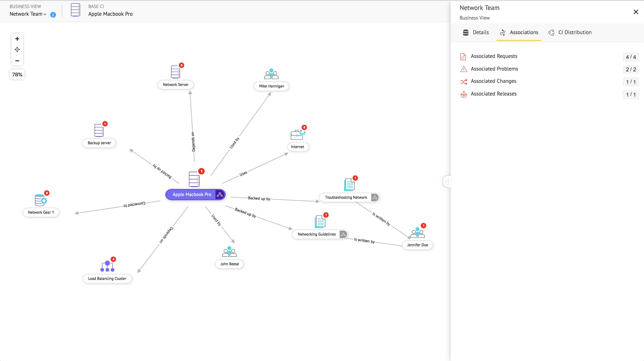The width and height of the screenshot is (644, 361).
Task: Expand the Troubleshooting Network node hierarchy
Action: 375,198
